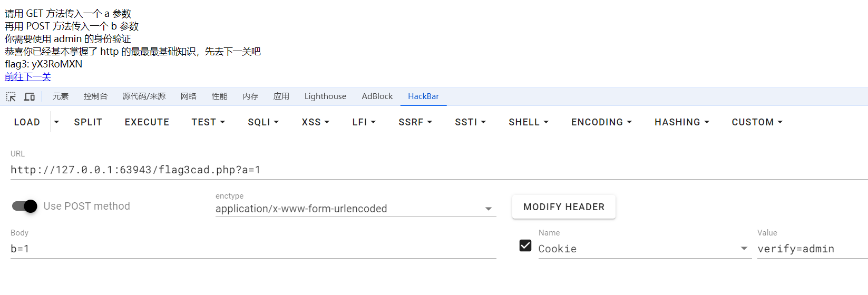The image size is (868, 295).
Task: Click the header Value field
Action: [x=812, y=249]
